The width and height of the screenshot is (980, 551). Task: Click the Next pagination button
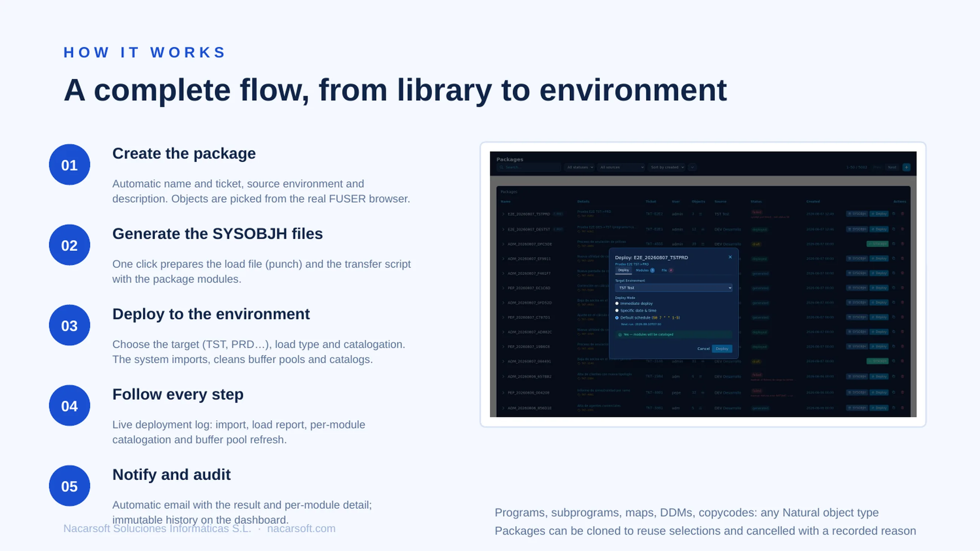(x=892, y=167)
